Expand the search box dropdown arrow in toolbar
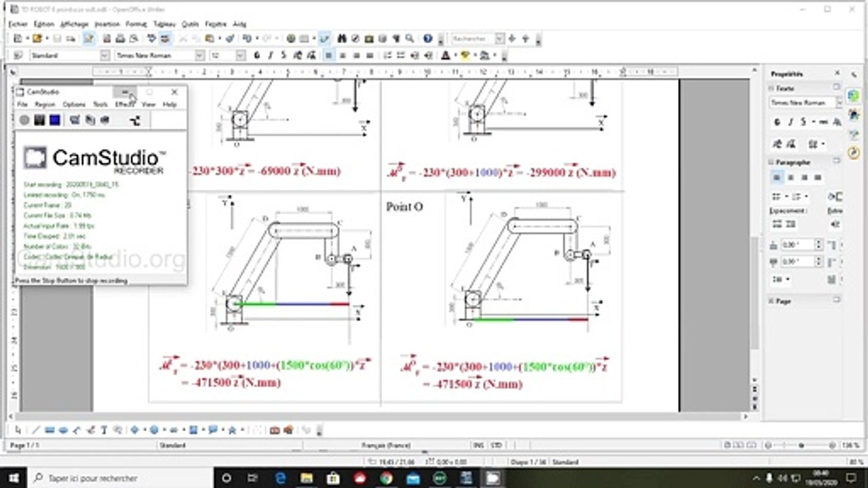 [x=500, y=39]
